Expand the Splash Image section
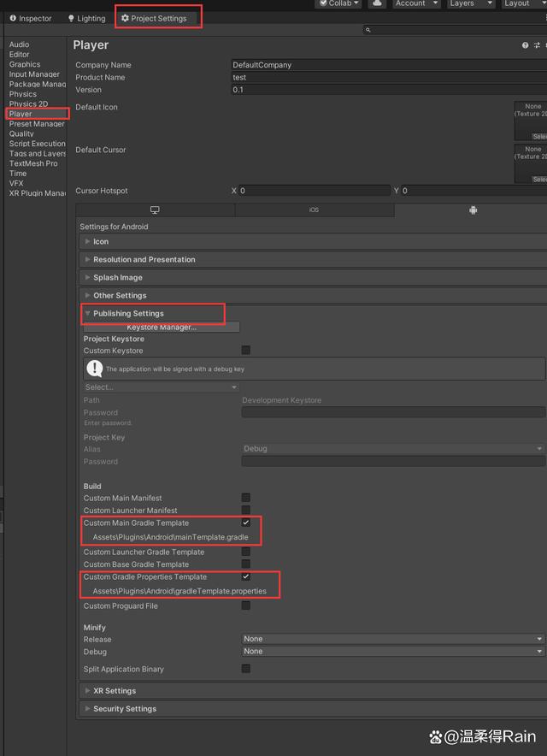The width and height of the screenshot is (547, 756). click(313, 278)
